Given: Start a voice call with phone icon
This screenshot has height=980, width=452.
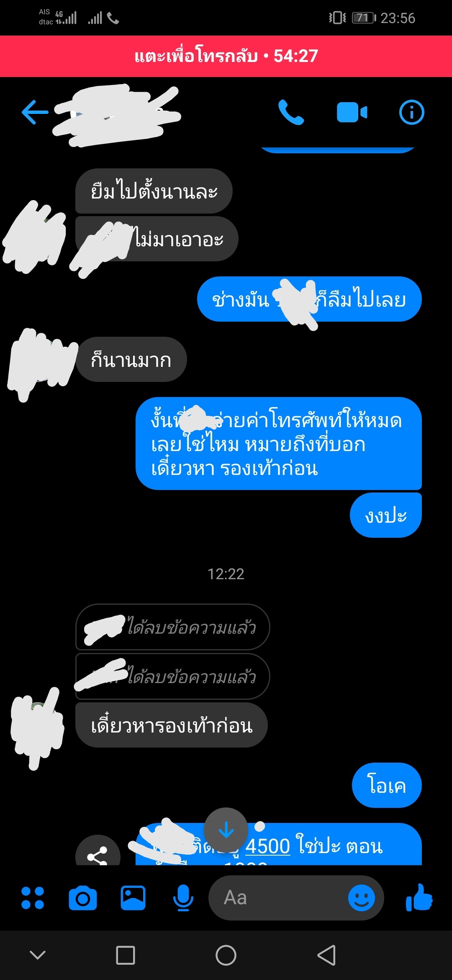Looking at the screenshot, I should point(291,112).
